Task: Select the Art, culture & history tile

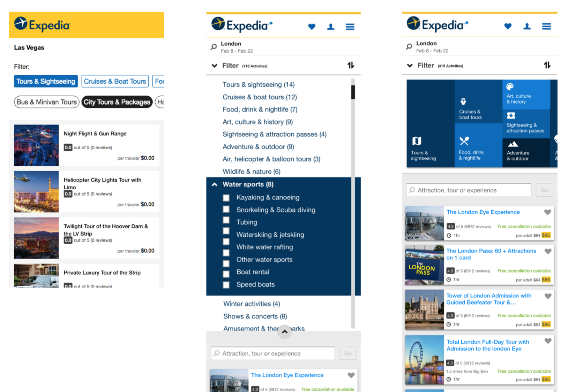Action: pyautogui.click(x=526, y=94)
